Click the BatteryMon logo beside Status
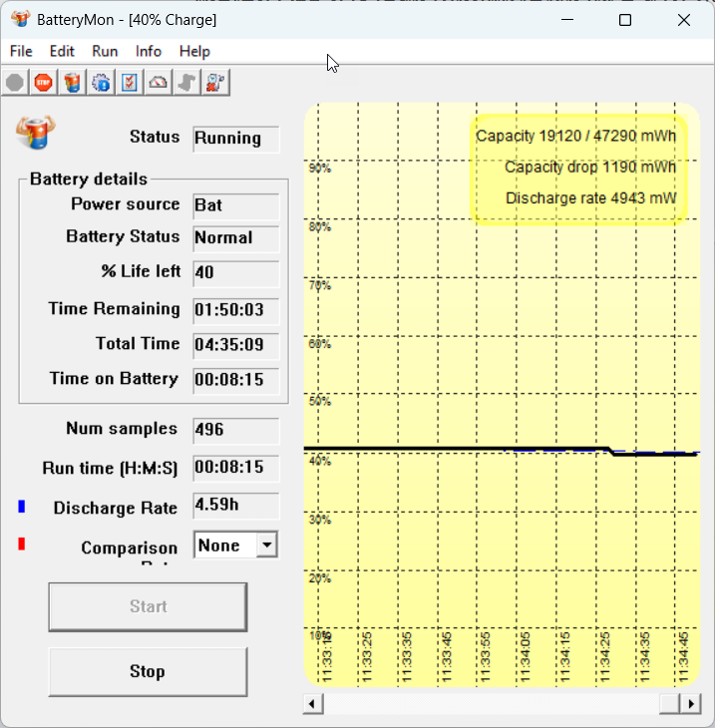The height and width of the screenshot is (728, 715). pos(36,133)
